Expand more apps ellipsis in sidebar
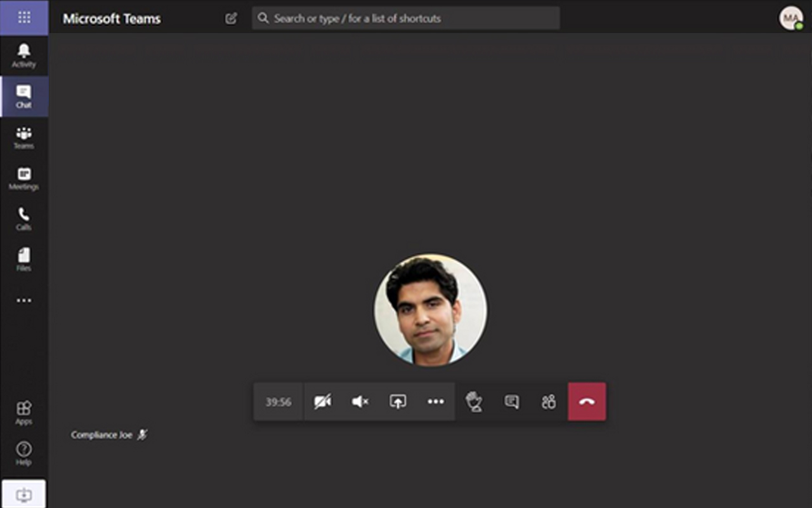 tap(24, 300)
